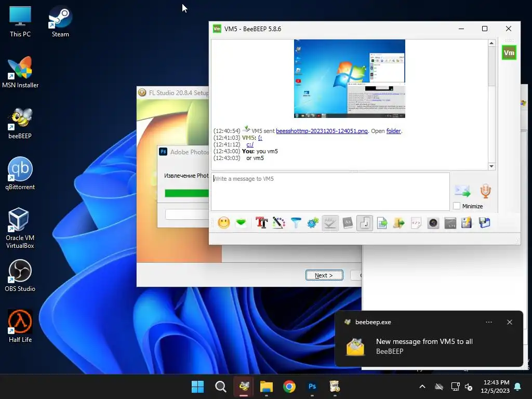The image size is (532, 399).
Task: Click the Photoshop extraction progress bar
Action: pyautogui.click(x=187, y=193)
